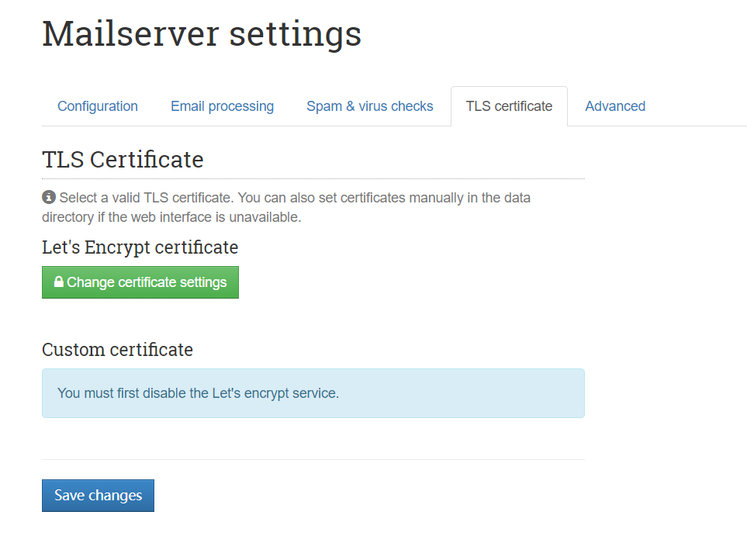Screen dimensions: 747x560
Task: Click the Let's Encrypt certificate heading
Action: pyautogui.click(x=140, y=247)
